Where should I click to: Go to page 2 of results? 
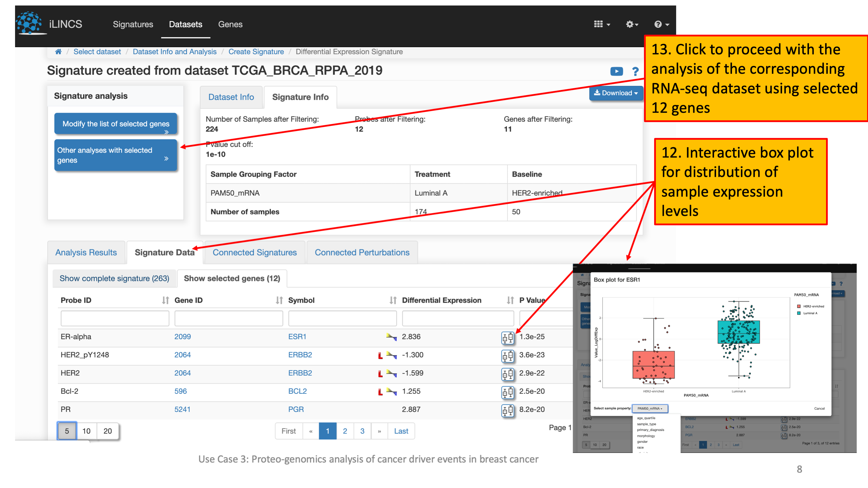[x=345, y=431]
